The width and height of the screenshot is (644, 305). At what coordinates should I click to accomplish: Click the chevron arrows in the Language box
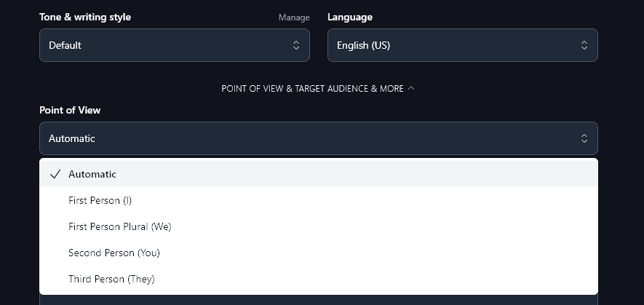click(584, 45)
